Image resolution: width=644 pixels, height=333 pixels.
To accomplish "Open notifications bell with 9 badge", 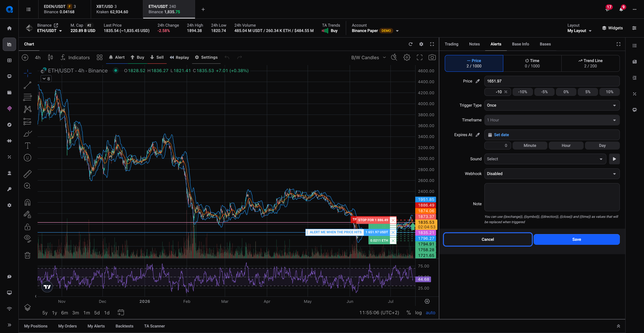I will coord(621,10).
